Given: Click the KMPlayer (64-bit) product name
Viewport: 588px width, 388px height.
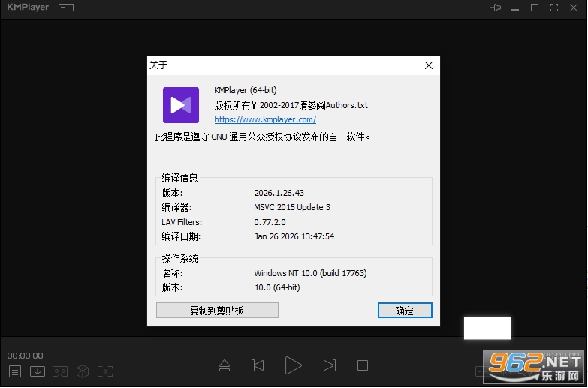Looking at the screenshot, I should [246, 90].
